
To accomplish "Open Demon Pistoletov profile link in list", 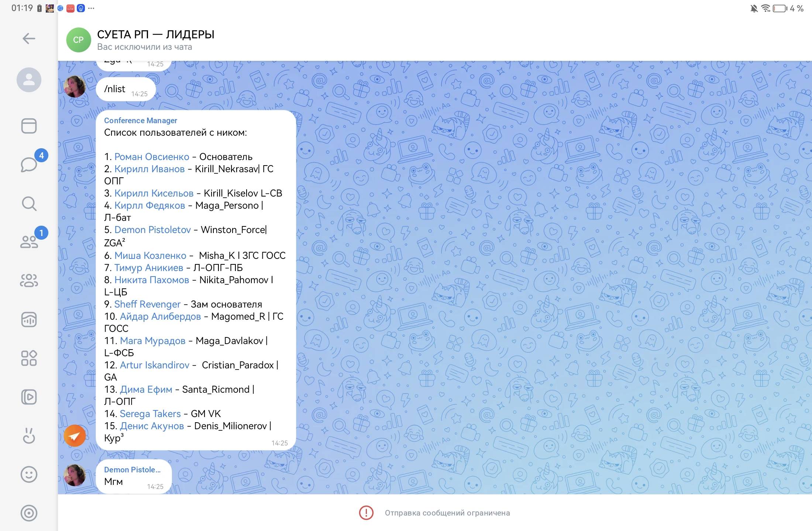I will [152, 230].
